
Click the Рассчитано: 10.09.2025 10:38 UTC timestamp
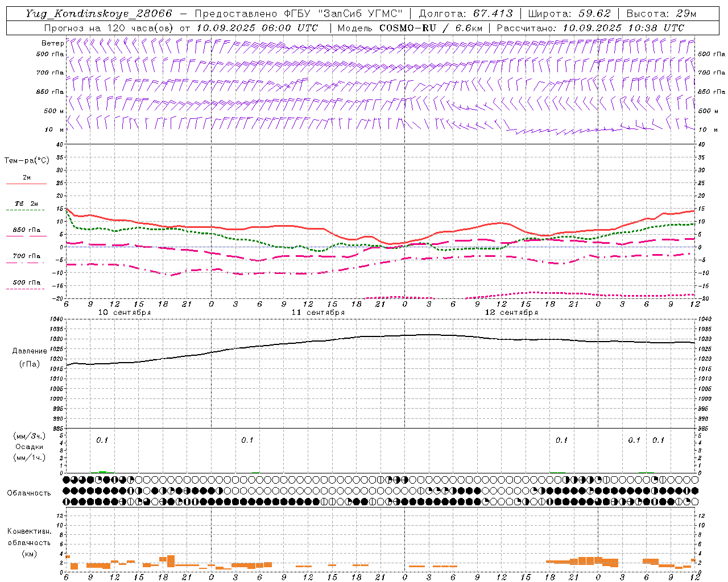(590, 28)
